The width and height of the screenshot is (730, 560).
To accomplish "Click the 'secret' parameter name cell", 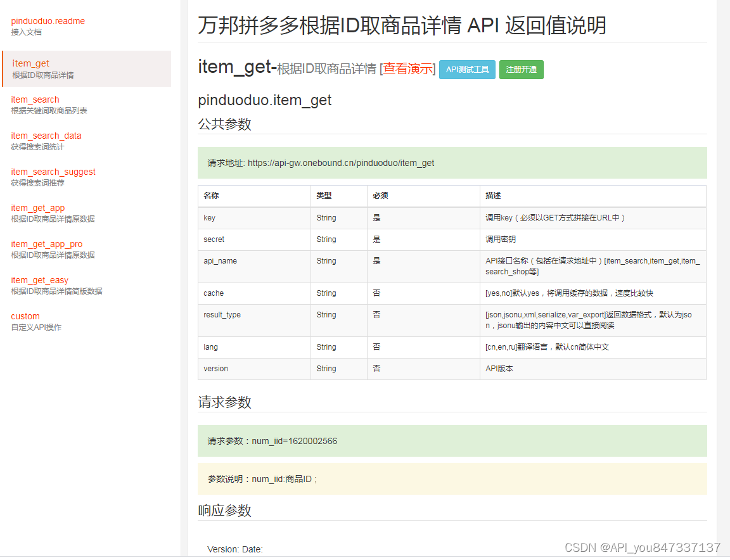I will click(254, 239).
